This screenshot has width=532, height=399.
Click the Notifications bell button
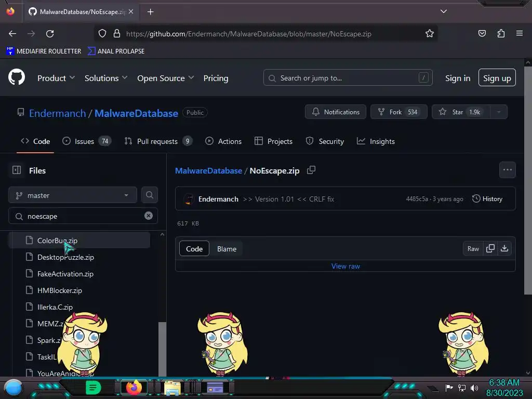pos(336,112)
